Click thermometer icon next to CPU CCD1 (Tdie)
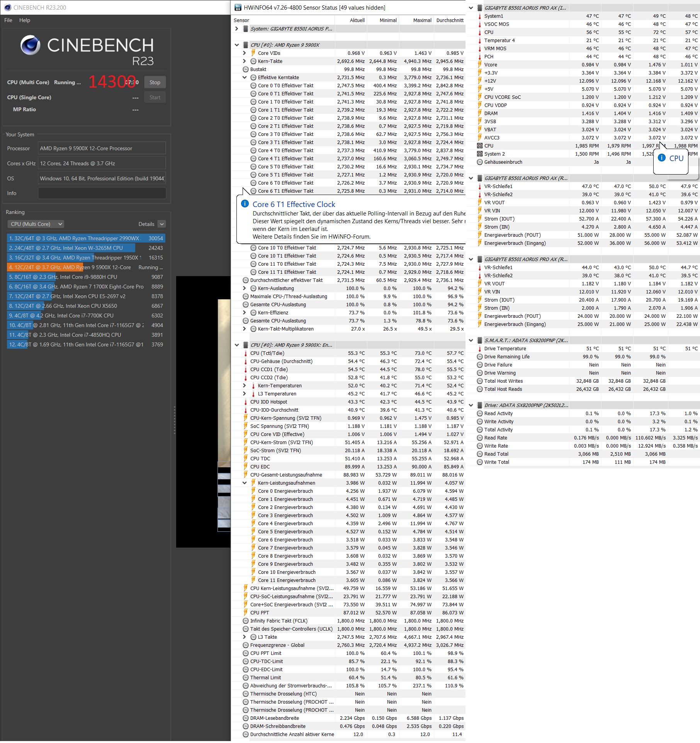The height and width of the screenshot is (743, 700). tap(246, 369)
